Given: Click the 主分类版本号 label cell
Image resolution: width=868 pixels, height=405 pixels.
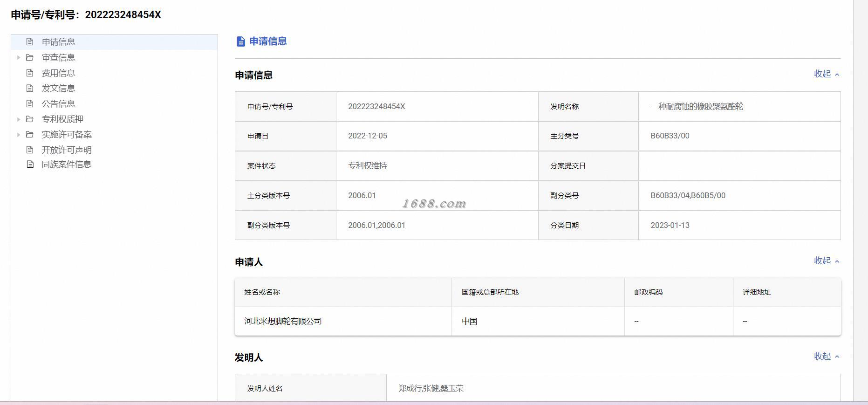Looking at the screenshot, I should (286, 196).
